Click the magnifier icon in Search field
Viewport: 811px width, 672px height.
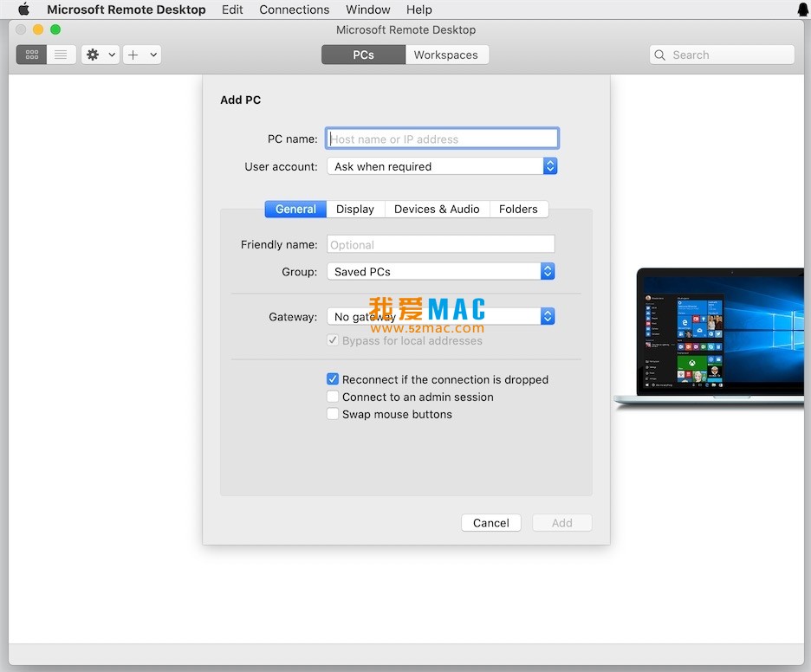tap(661, 55)
